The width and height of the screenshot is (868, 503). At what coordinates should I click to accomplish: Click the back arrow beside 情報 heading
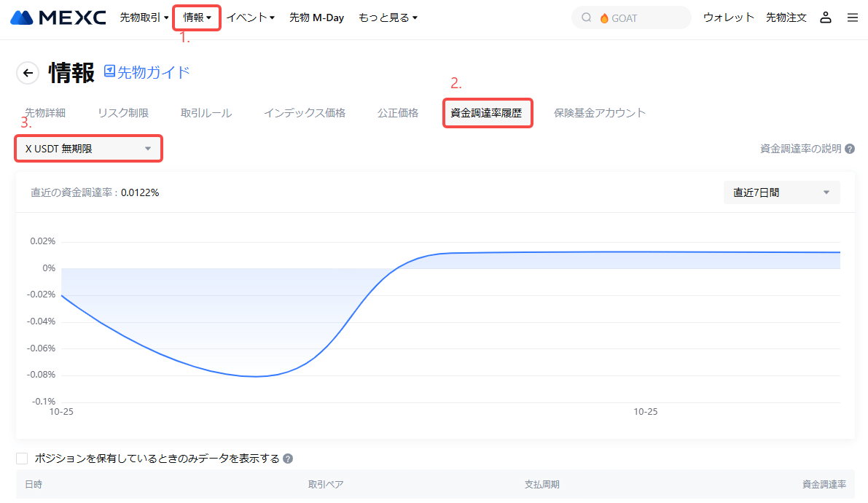click(x=28, y=72)
